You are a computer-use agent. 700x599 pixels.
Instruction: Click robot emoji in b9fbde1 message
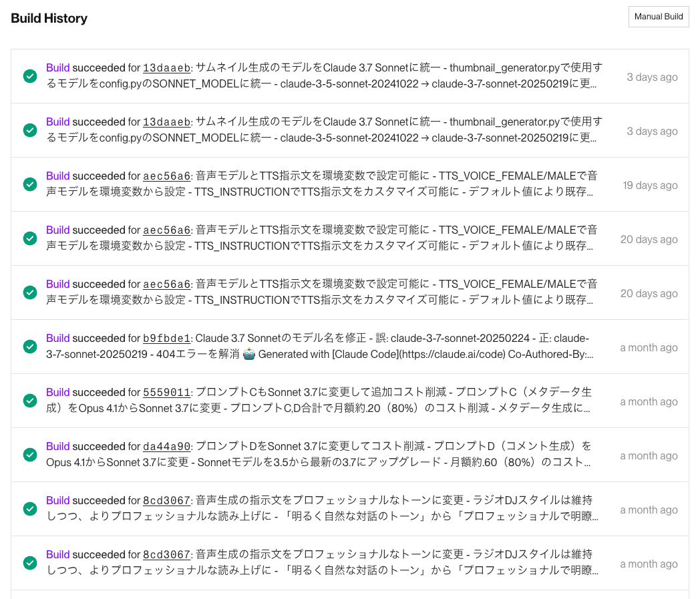249,354
